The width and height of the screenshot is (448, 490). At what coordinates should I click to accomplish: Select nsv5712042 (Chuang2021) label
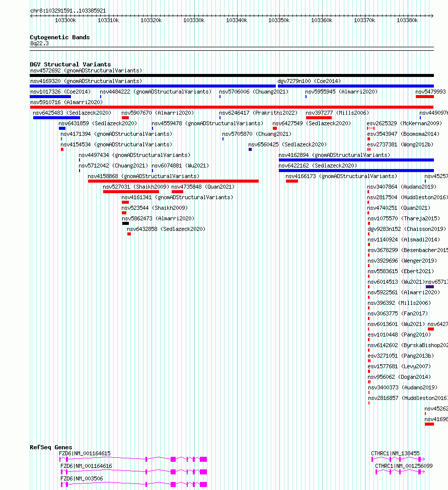(x=113, y=166)
